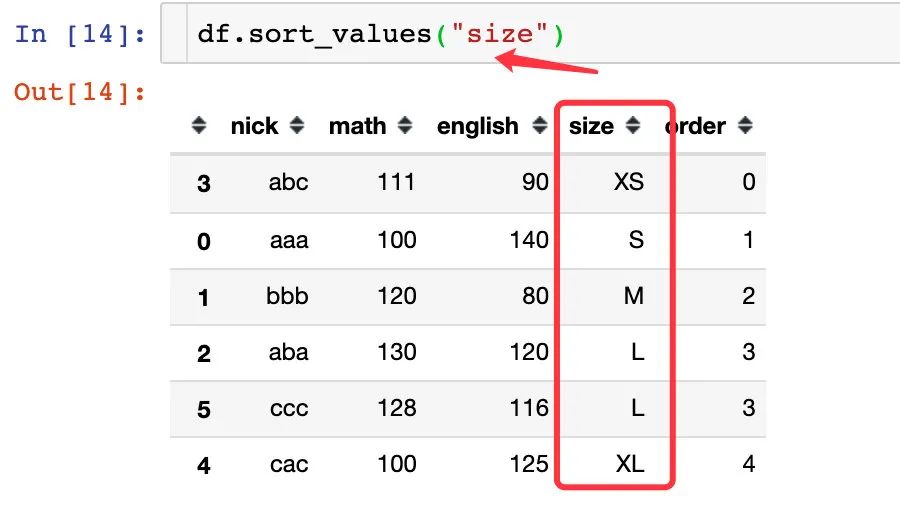This screenshot has width=900, height=518.
Task: Click english value 90
Action: click(535, 182)
